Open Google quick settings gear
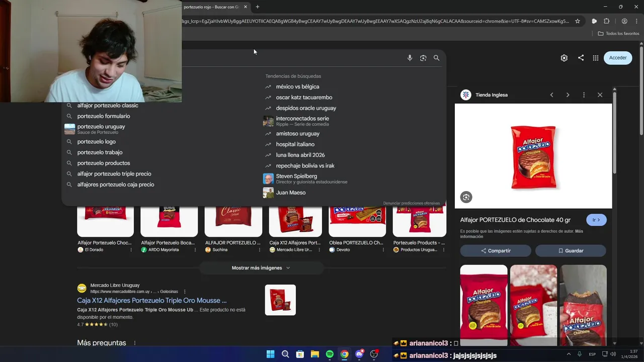 564,58
